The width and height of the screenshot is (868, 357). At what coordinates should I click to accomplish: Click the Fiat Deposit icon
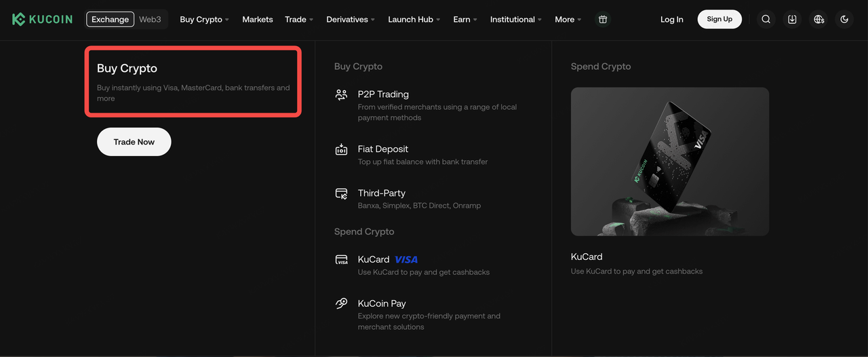click(341, 150)
